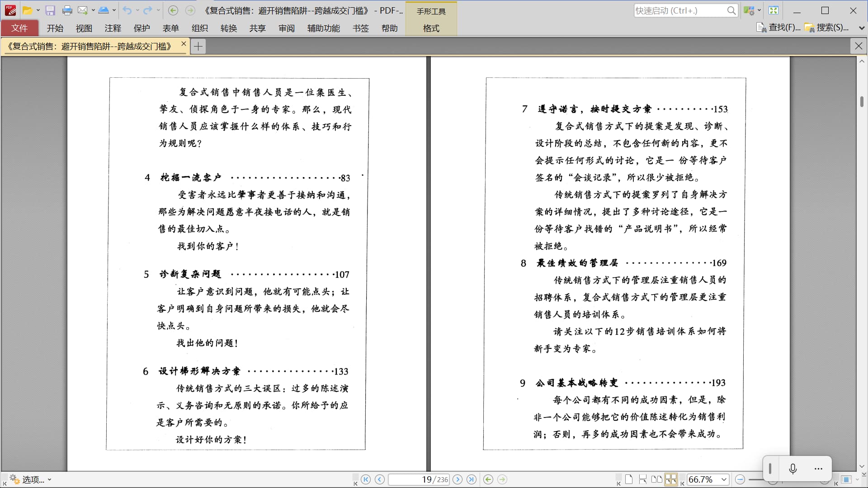The height and width of the screenshot is (488, 868).
Task: Redo the last undone action
Action: pos(148,10)
